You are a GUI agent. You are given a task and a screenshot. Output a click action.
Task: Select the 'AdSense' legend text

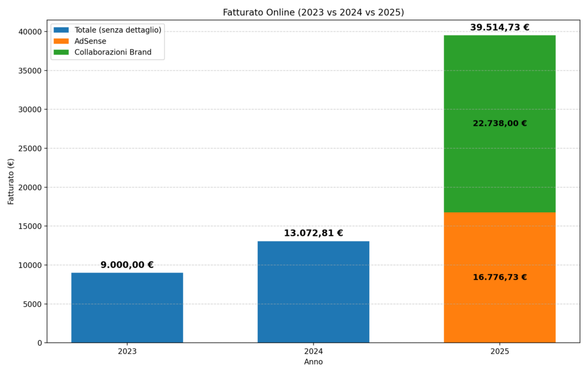[x=90, y=41]
